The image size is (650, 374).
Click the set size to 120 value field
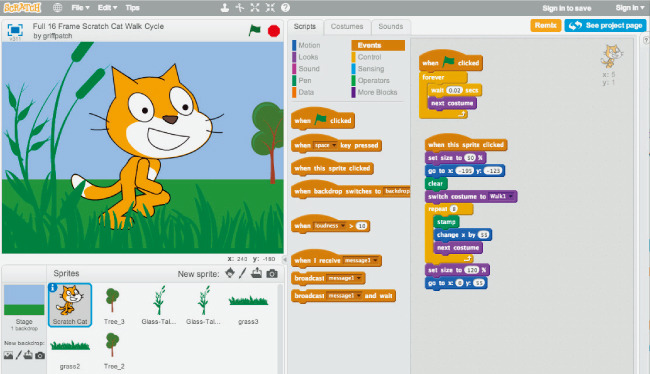click(472, 270)
